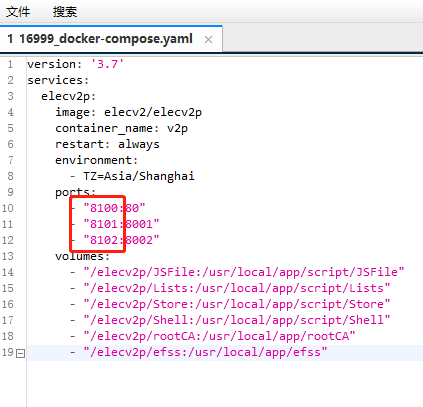Click the TZ=Asia/Shanghai entry
The height and width of the screenshot is (407, 423).
pyautogui.click(x=139, y=176)
